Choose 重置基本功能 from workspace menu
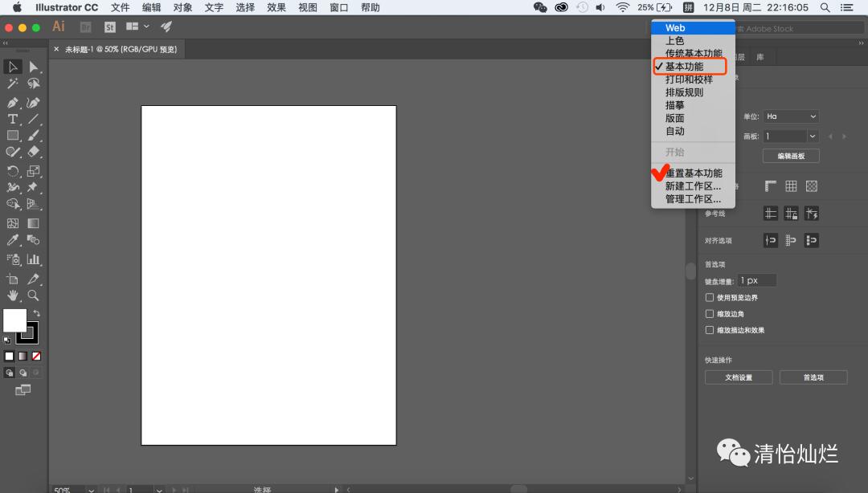The image size is (868, 493). tap(694, 173)
